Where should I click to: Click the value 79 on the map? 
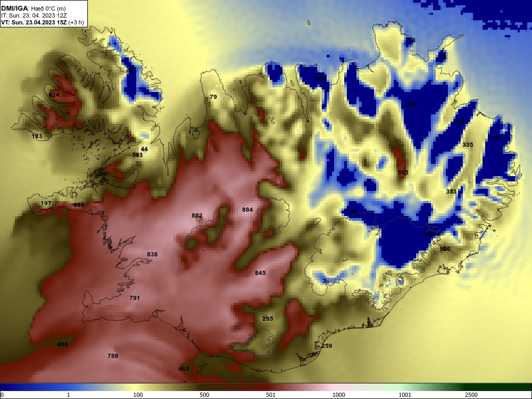click(213, 97)
